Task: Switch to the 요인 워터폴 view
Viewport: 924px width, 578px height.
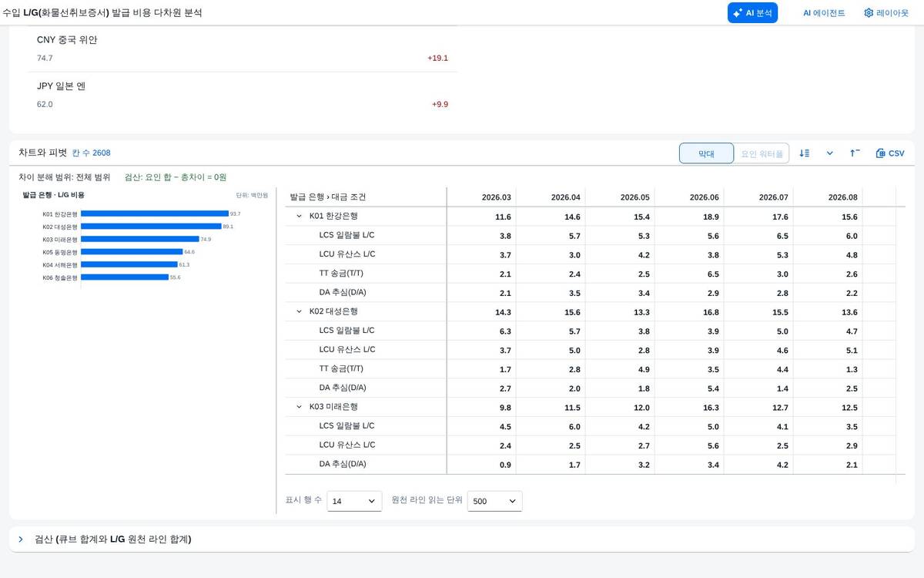Action: [762, 153]
